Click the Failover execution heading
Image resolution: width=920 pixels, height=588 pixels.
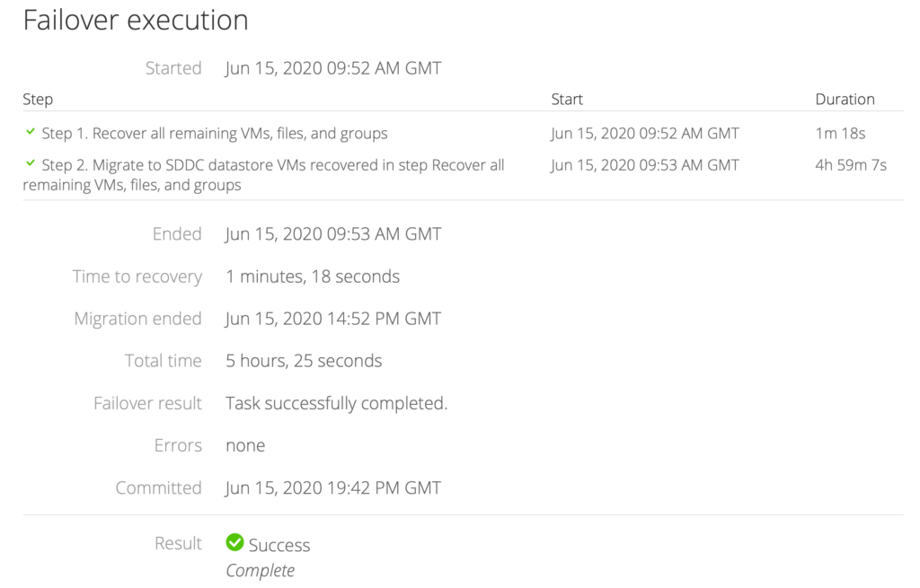[x=136, y=20]
